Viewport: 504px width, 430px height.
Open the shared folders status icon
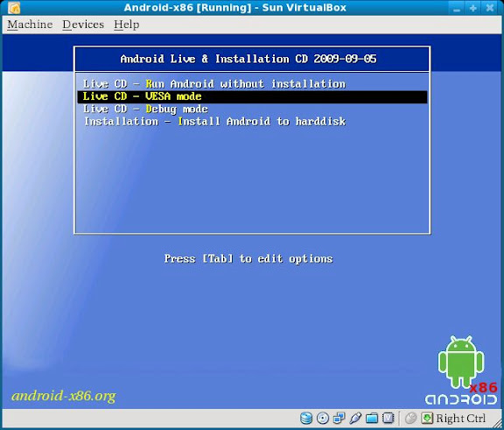[372, 418]
